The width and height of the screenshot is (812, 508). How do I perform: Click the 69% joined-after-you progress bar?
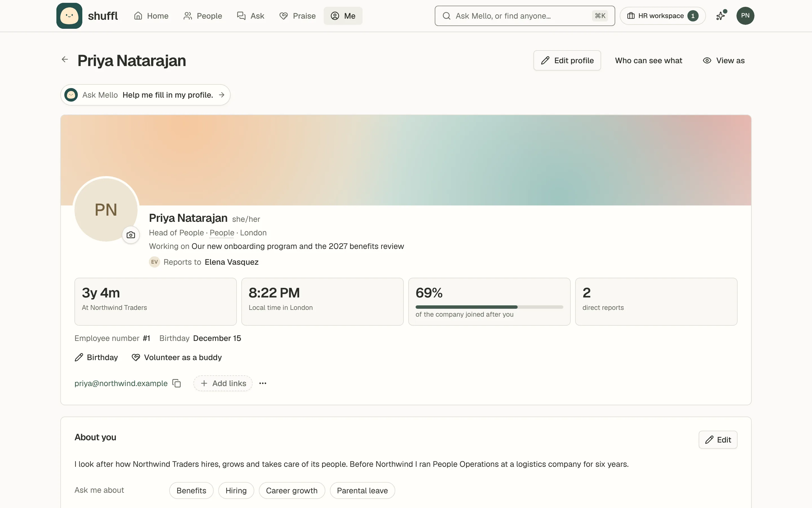489,307
